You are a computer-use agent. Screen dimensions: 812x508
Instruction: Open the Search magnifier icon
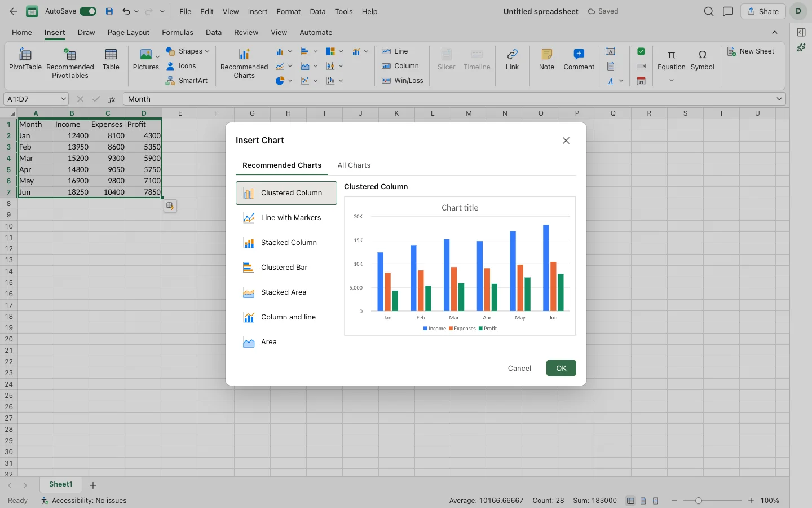click(709, 11)
